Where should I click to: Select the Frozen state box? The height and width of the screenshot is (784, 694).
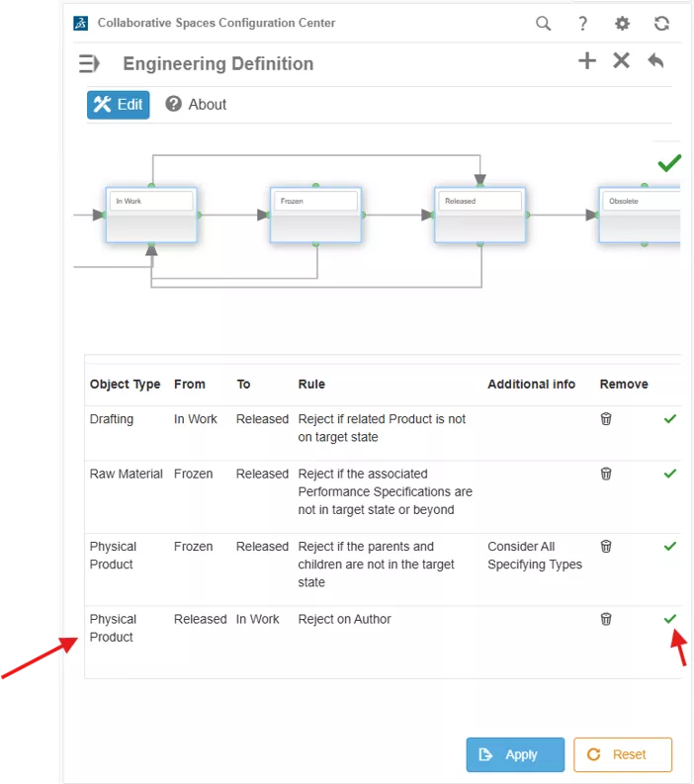pyautogui.click(x=315, y=215)
